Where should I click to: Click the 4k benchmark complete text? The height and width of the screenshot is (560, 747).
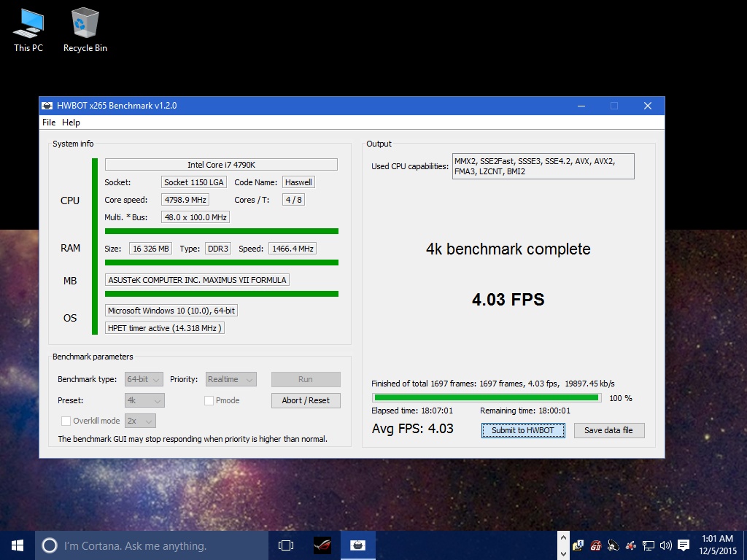(508, 249)
